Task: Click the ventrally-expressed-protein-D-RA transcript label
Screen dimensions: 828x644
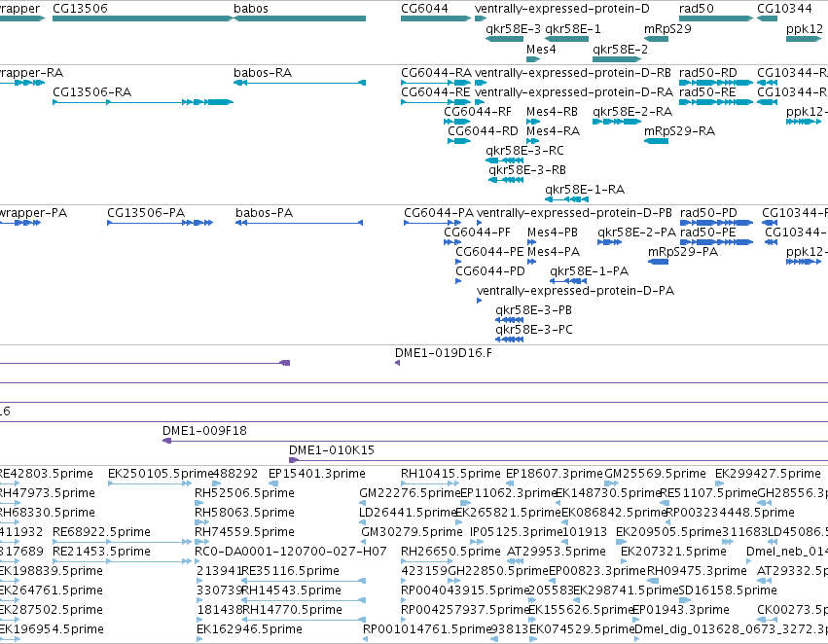Action: [x=574, y=92]
